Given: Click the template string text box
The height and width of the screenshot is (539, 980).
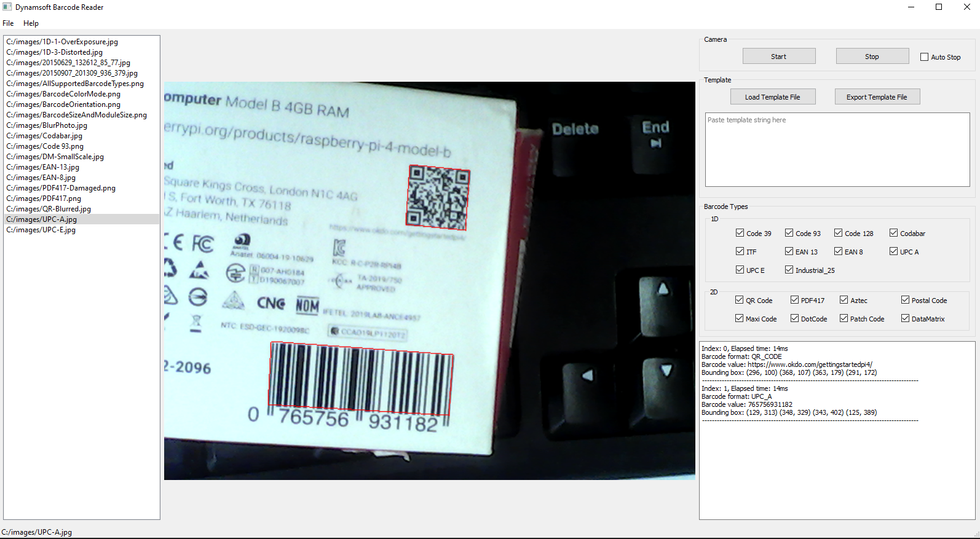Looking at the screenshot, I should click(837, 149).
